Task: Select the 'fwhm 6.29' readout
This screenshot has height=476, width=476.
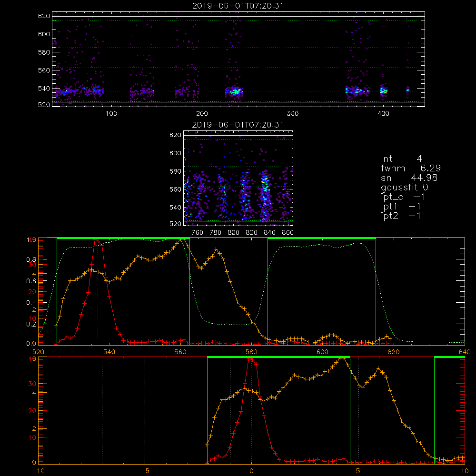Action: click(x=410, y=168)
